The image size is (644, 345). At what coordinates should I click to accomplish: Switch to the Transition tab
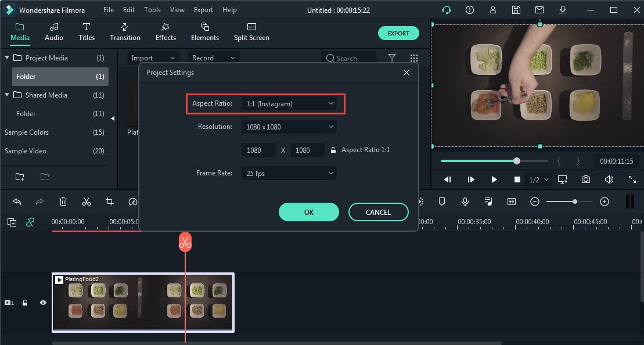pos(125,32)
